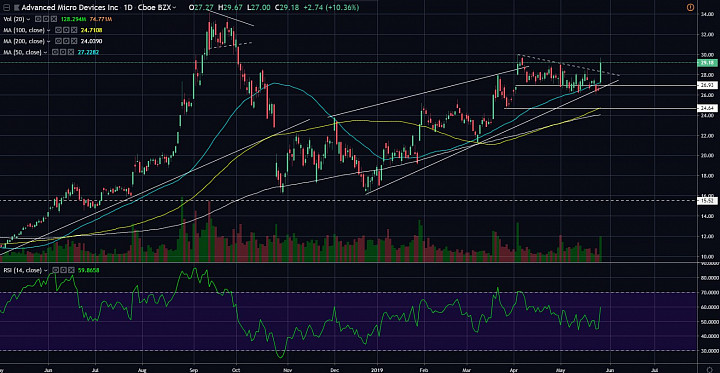Open settings for RSI (14, close)
720x373 pixels.
[x=63, y=270]
